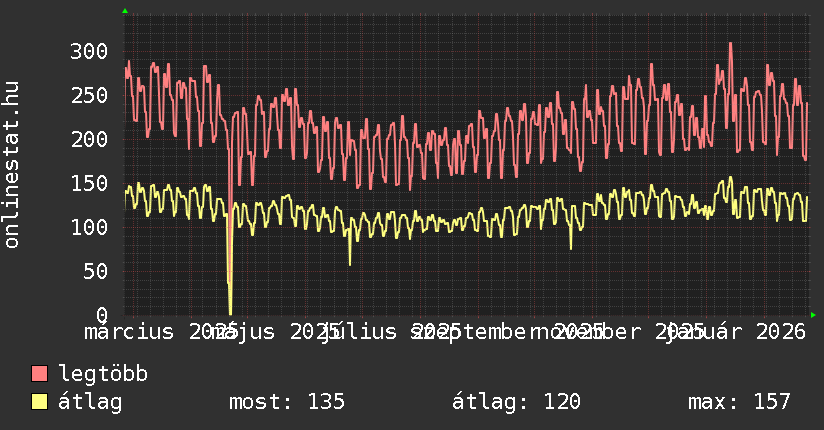
Task: Click the 150 y-axis tick label
Action: pos(90,183)
